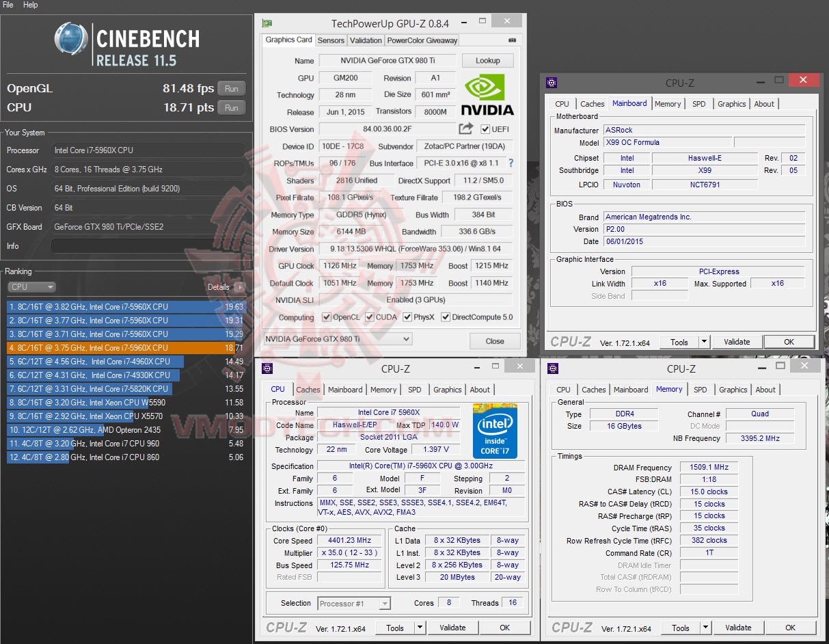This screenshot has height=644, width=829.
Task: Open the Processor #1 selection dropdown
Action: (x=354, y=603)
